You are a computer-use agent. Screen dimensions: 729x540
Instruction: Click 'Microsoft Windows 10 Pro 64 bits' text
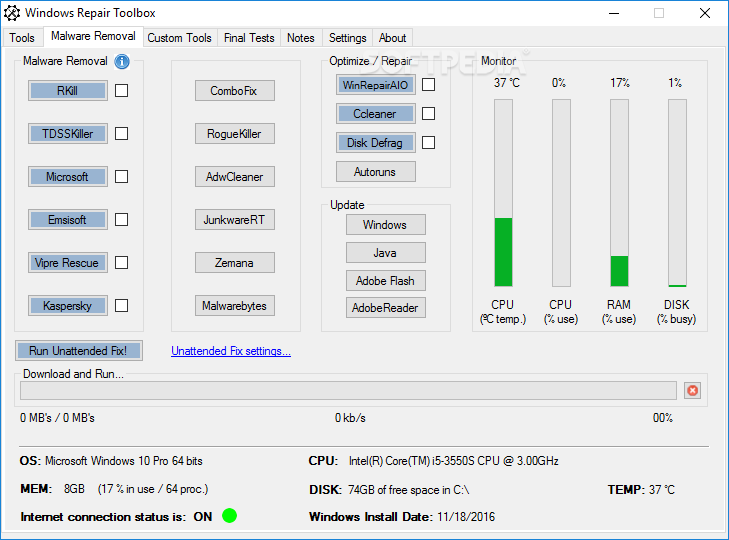(124, 460)
